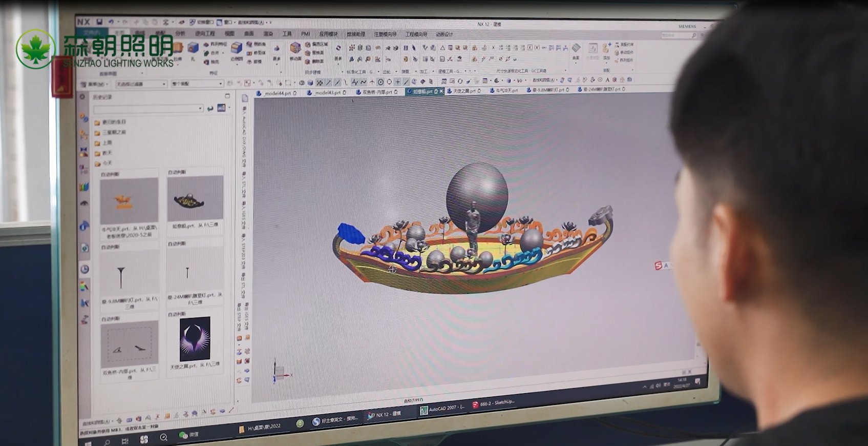Screen dimensions: 868x446
Task: Switch to the model44.prt document tab
Action: pyautogui.click(x=277, y=93)
